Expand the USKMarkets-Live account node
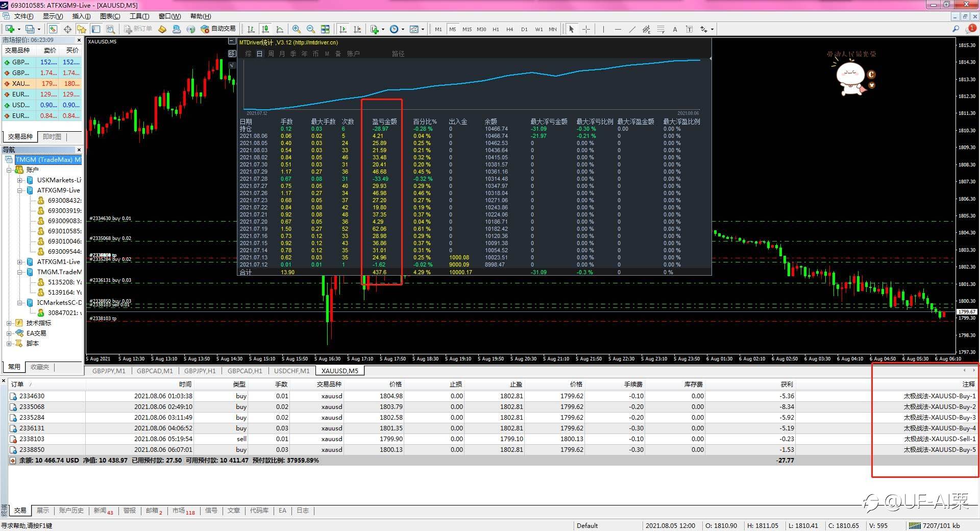 [19, 180]
